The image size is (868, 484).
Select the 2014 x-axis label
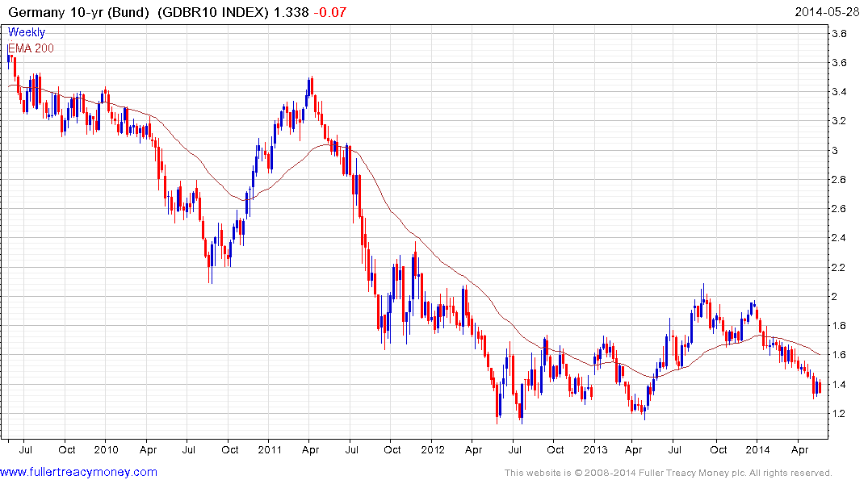757,449
